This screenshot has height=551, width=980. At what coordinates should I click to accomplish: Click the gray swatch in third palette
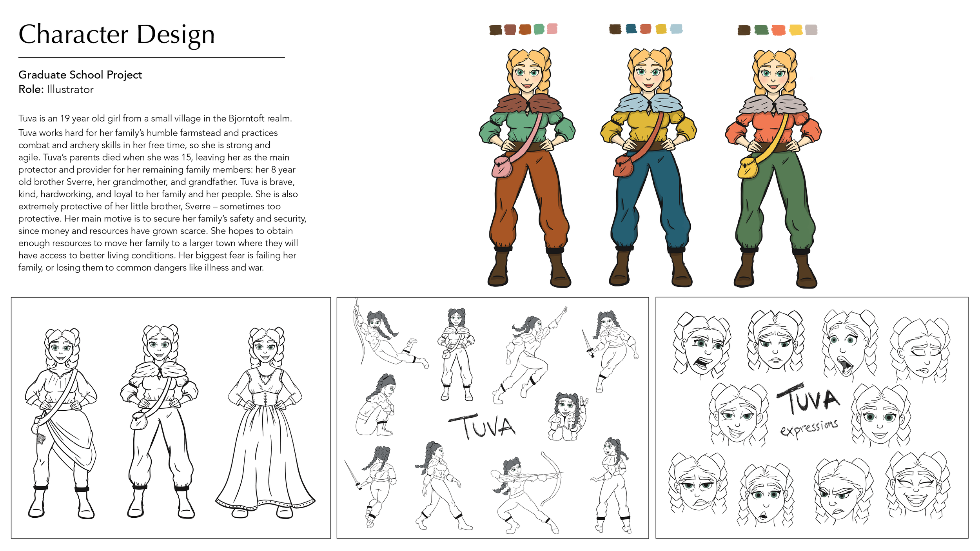pyautogui.click(x=811, y=30)
